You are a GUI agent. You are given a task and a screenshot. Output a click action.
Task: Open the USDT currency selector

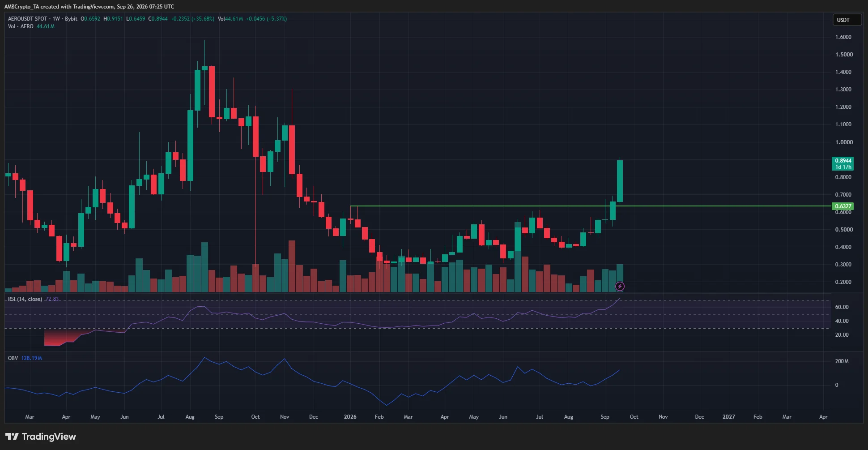tap(847, 20)
